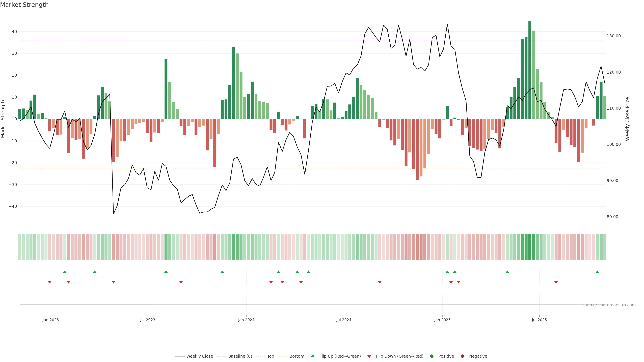Click red flip-down marker after Jul 2025

[556, 282]
